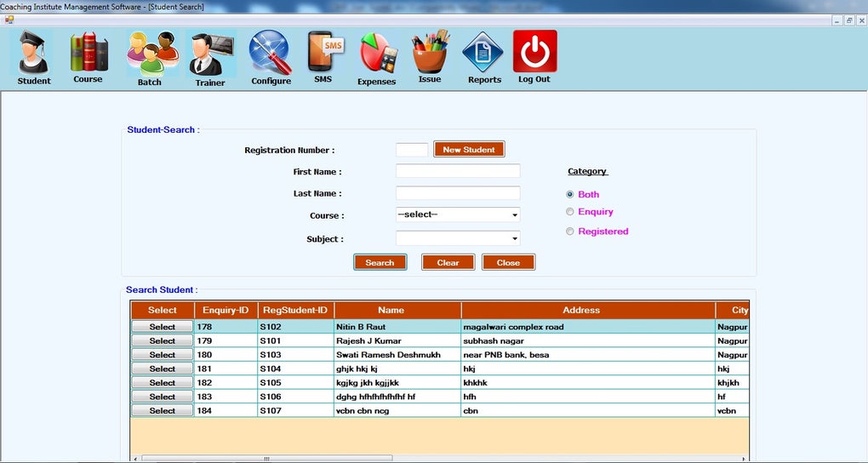Click the address cell khkhk

(x=588, y=383)
